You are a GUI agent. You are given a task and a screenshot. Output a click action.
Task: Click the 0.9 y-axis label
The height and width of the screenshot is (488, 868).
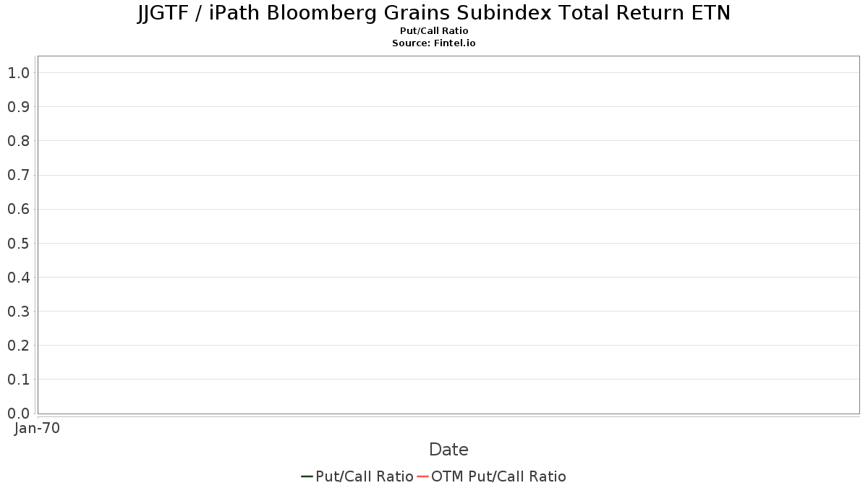(x=18, y=107)
